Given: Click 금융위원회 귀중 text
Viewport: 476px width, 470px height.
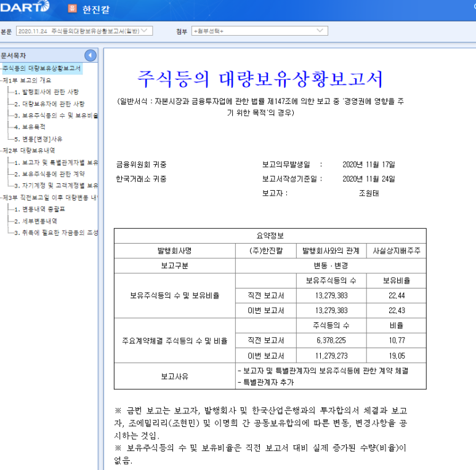Looking at the screenshot, I should 141,165.
